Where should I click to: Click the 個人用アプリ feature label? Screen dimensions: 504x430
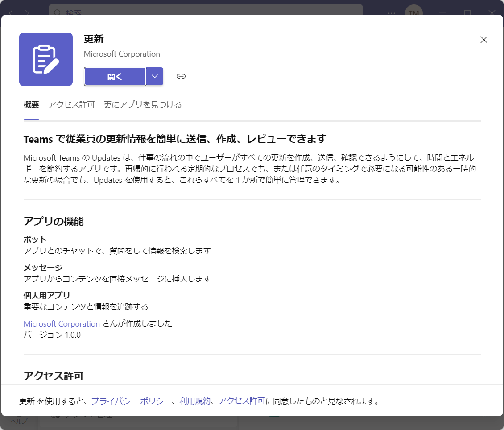pyautogui.click(x=46, y=295)
